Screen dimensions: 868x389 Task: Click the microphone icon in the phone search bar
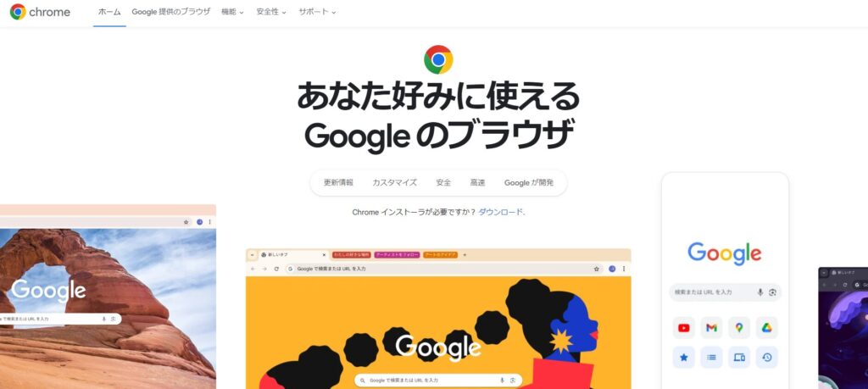pyautogui.click(x=760, y=292)
